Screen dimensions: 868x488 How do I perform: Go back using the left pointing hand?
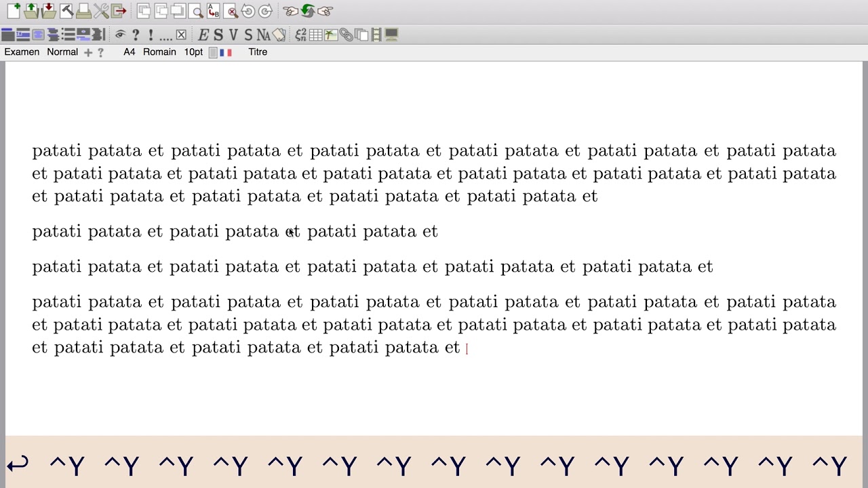pos(290,11)
